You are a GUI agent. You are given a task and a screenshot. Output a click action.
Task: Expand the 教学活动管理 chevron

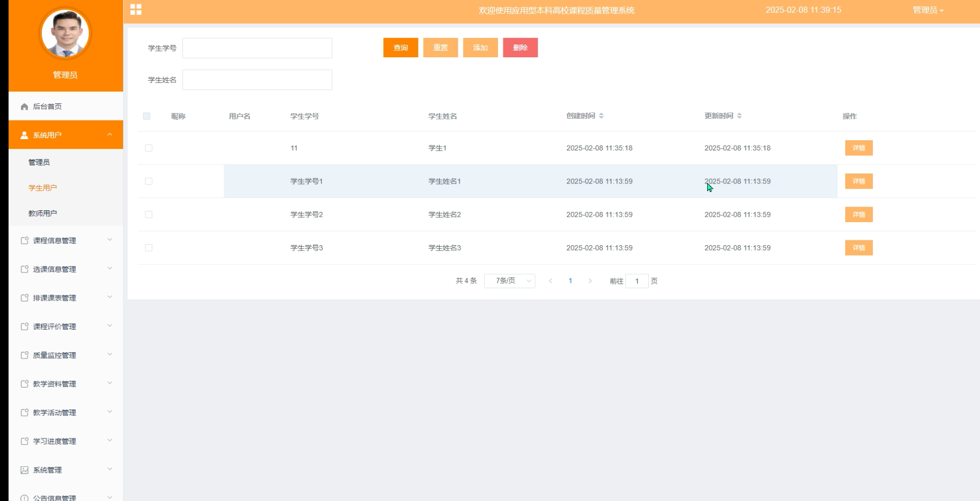click(110, 412)
